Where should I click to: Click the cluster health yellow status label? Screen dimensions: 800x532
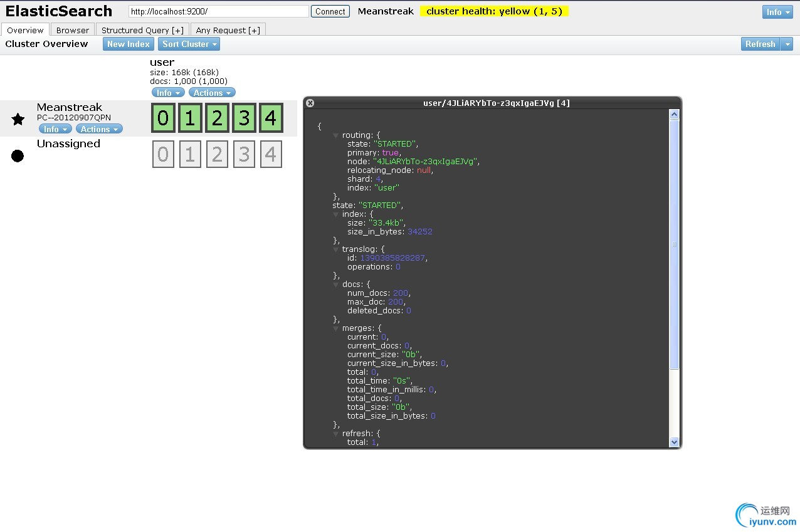pos(494,11)
